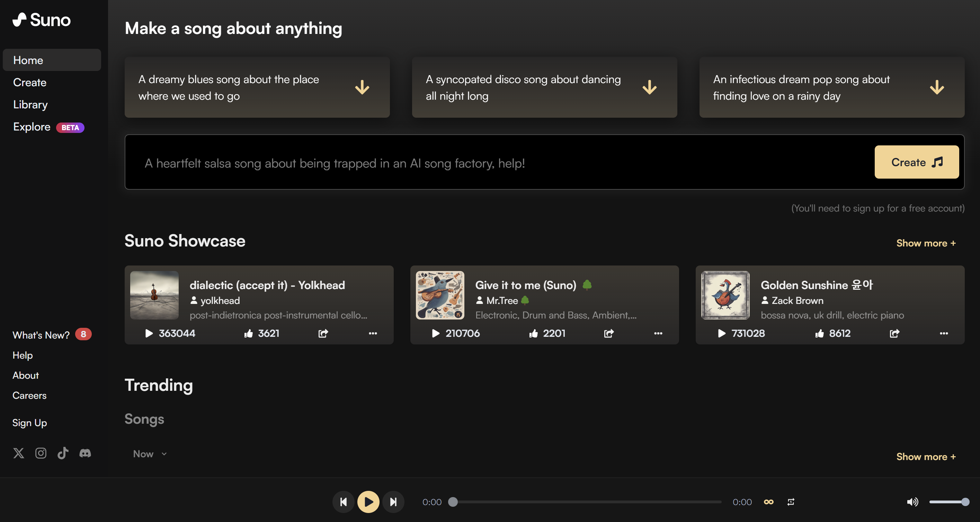The image size is (980, 522).
Task: Go to previous track in player
Action: click(x=343, y=502)
